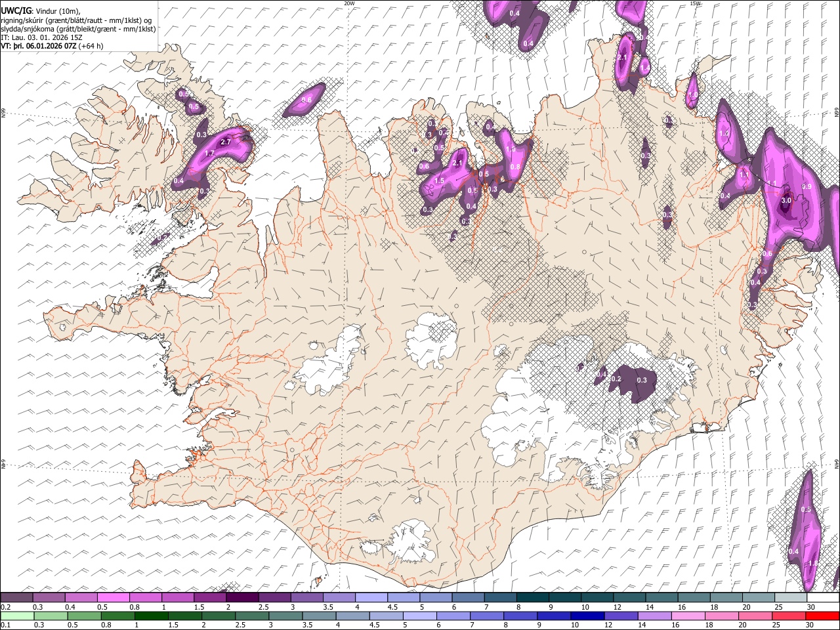Select the '20W' longitude label
The height and width of the screenshot is (630, 840).
click(x=350, y=3)
